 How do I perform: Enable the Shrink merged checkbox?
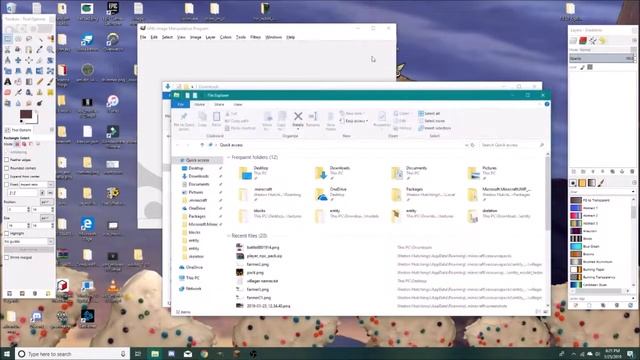(x=7, y=258)
